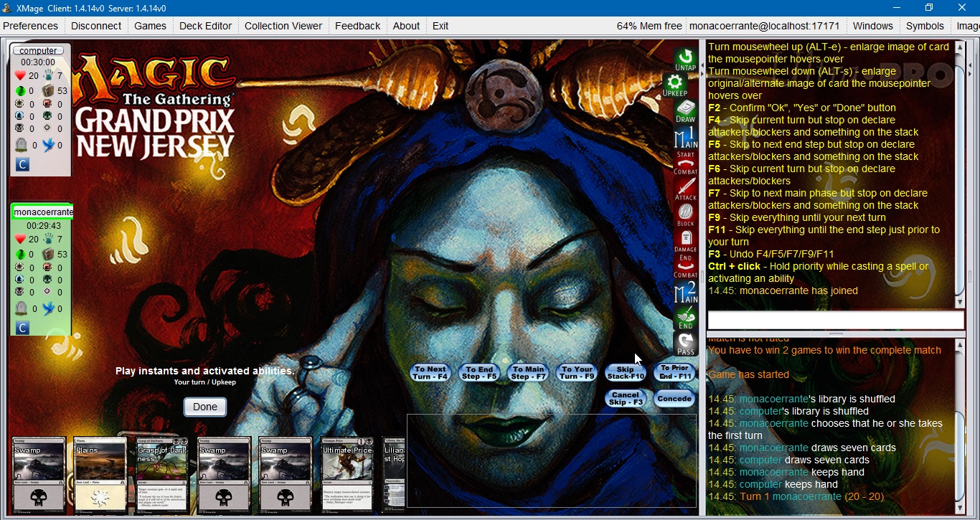Viewport: 980px width, 520px height.
Task: Click computer's blue C button
Action: click(x=22, y=166)
